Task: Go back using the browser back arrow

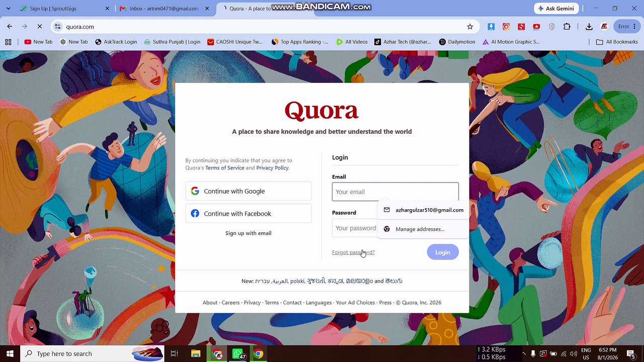Action: pos(10,27)
